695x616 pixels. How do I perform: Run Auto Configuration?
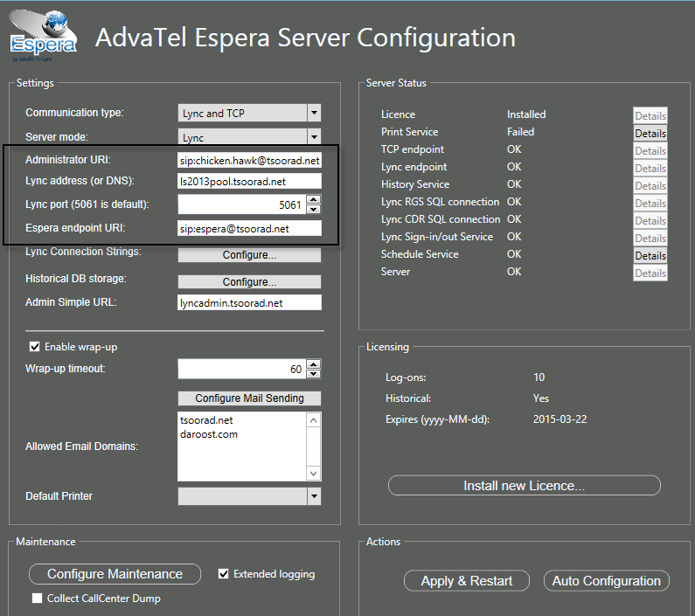pyautogui.click(x=607, y=580)
